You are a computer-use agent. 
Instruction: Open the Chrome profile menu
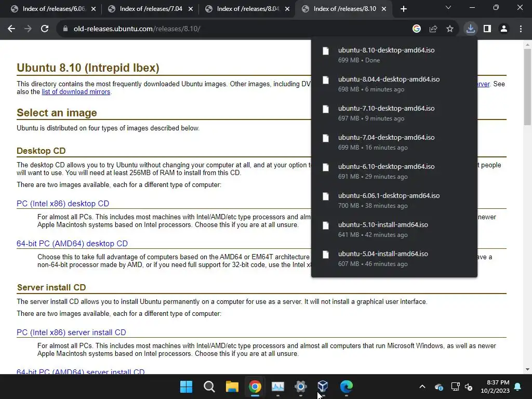pos(504,29)
